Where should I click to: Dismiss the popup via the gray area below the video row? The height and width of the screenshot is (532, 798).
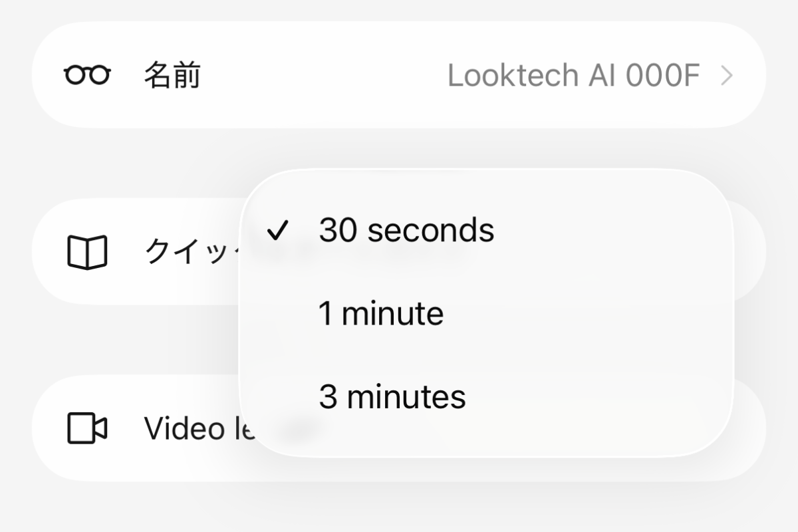click(399, 509)
